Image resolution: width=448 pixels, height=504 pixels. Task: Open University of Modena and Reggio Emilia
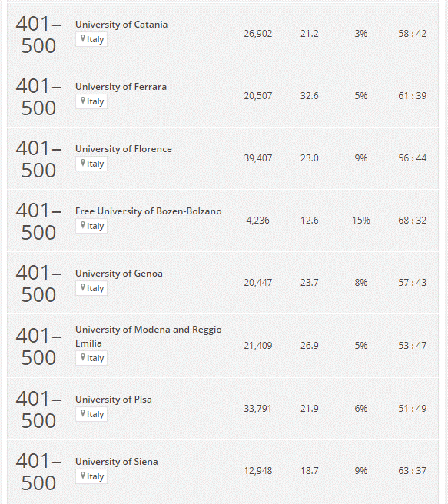[148, 337]
